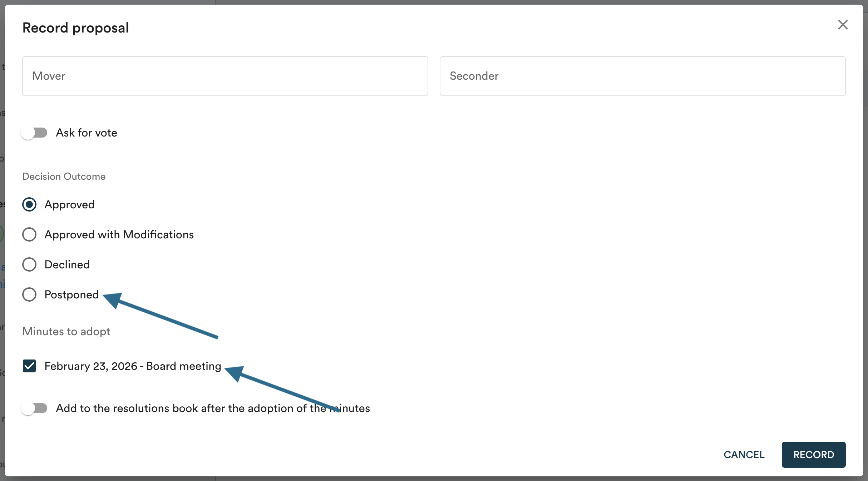Viewport: 868px width, 481px height.
Task: Click the Mover input field
Action: click(x=225, y=76)
